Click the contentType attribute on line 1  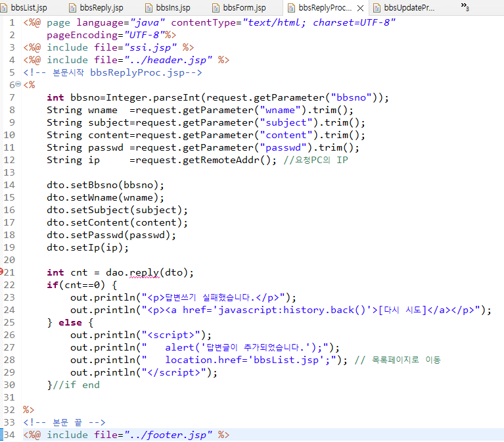283,22
